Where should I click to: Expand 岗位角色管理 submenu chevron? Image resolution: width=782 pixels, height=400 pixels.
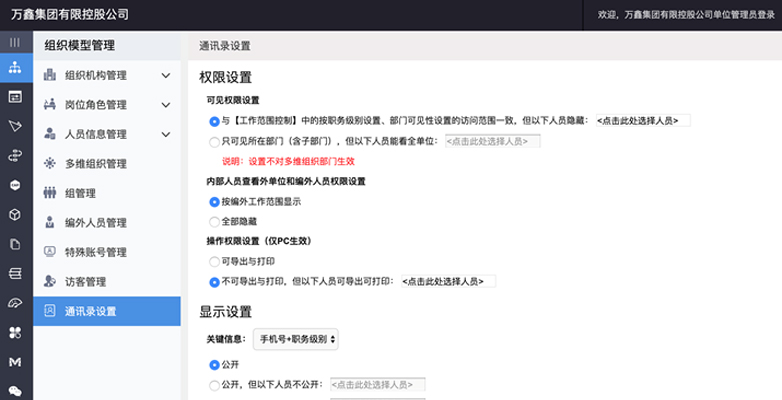tap(166, 105)
